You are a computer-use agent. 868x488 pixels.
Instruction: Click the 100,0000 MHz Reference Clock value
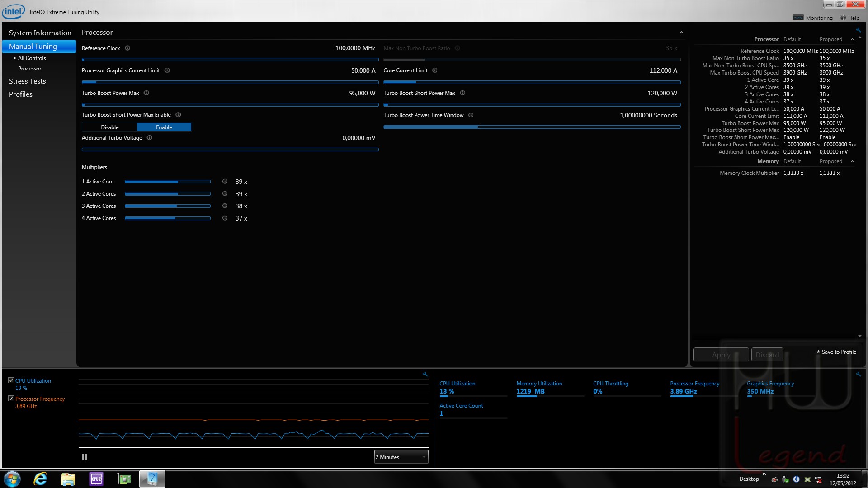click(355, 48)
